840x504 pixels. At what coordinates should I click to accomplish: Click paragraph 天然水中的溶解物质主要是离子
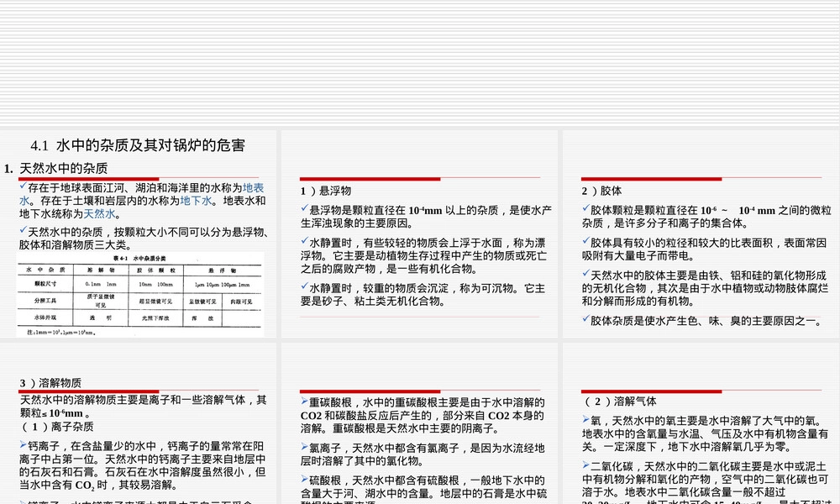tap(143, 407)
